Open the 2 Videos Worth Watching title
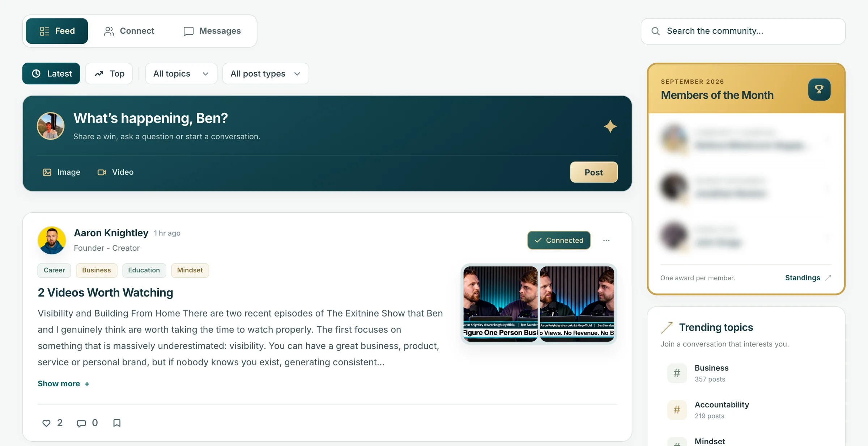Image resolution: width=868 pixels, height=446 pixels. pyautogui.click(x=105, y=292)
